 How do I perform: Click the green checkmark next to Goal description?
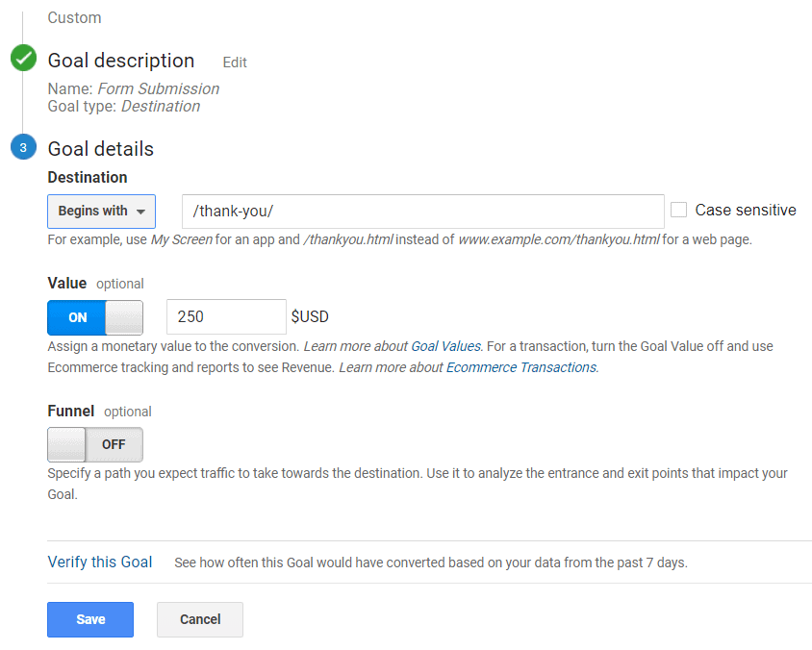[x=23, y=58]
